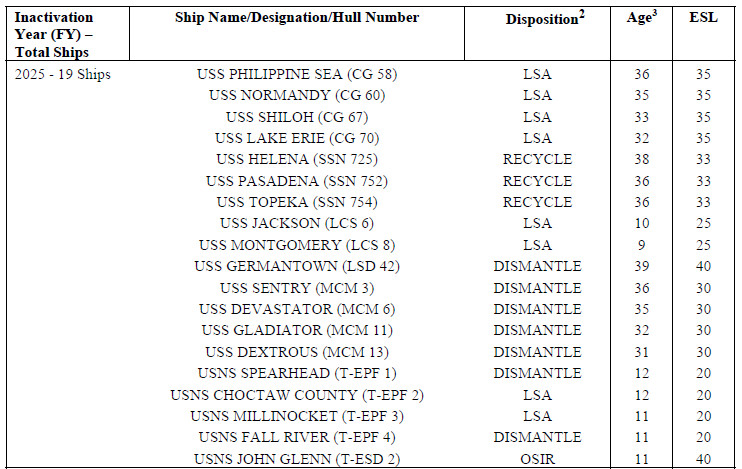
Task: Click RECYCLE disposition for USS PASADENA
Action: [537, 181]
